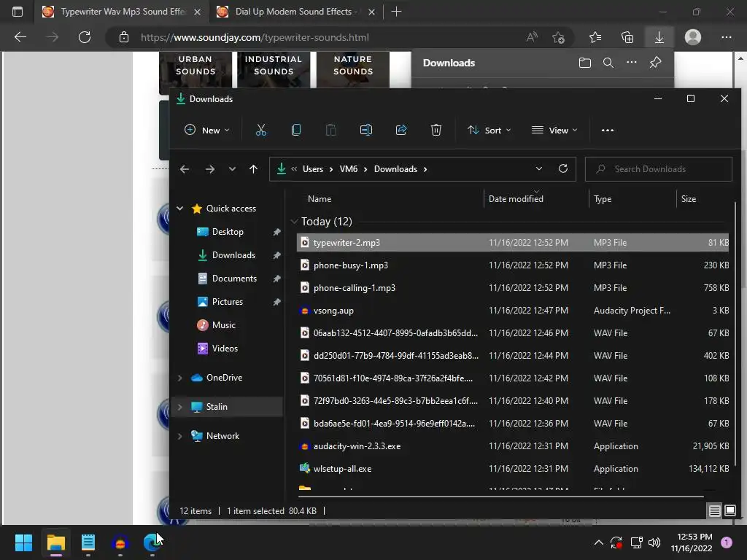The width and height of the screenshot is (747, 560).
Task: Open Edge Favorites star list icon
Action: point(595,37)
